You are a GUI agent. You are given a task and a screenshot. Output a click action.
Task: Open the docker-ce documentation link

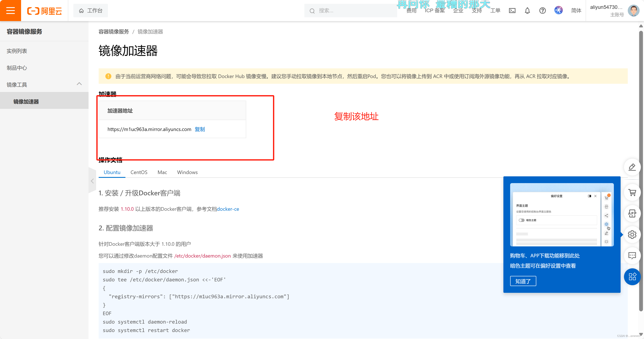228,209
